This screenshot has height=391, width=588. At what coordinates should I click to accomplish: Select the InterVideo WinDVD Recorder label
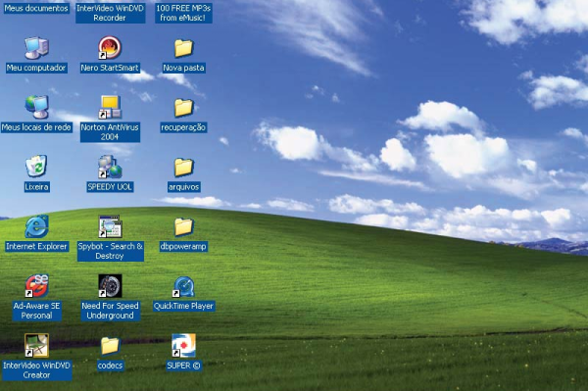(110, 13)
